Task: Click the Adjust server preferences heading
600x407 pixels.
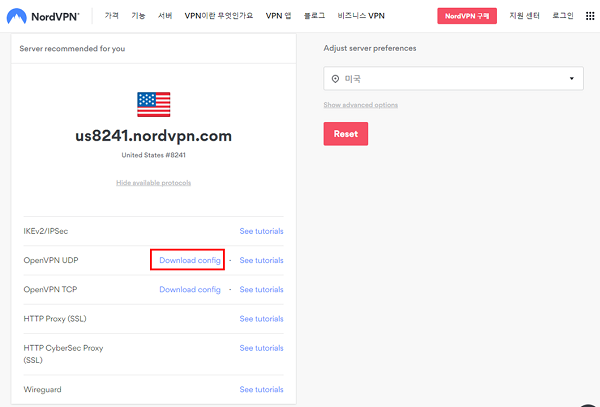Action: [370, 48]
